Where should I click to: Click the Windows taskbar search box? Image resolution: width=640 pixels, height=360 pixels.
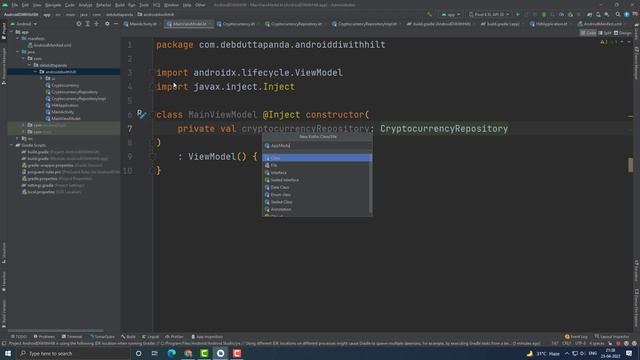click(73, 353)
